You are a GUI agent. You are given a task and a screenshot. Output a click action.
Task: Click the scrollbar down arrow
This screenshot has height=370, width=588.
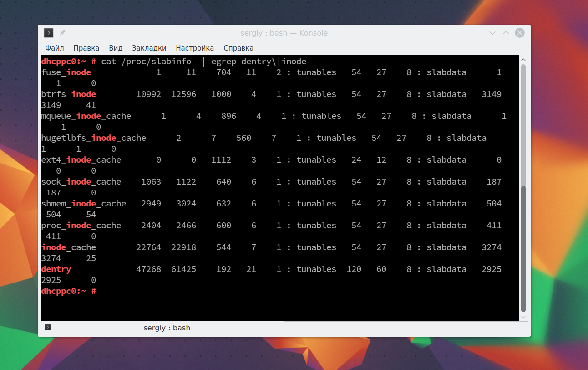[x=523, y=317]
